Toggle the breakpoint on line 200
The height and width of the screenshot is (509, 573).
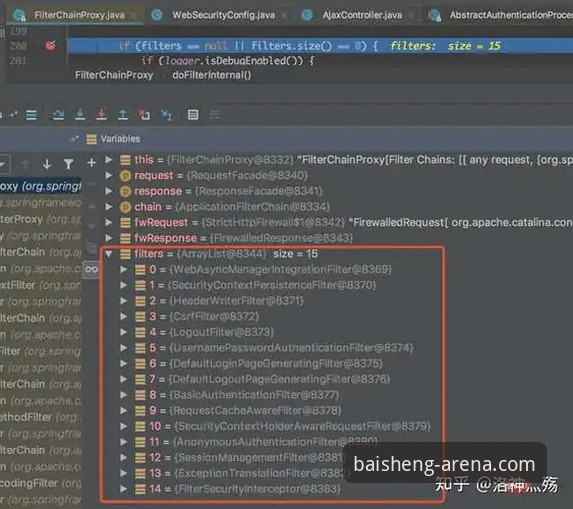point(51,46)
